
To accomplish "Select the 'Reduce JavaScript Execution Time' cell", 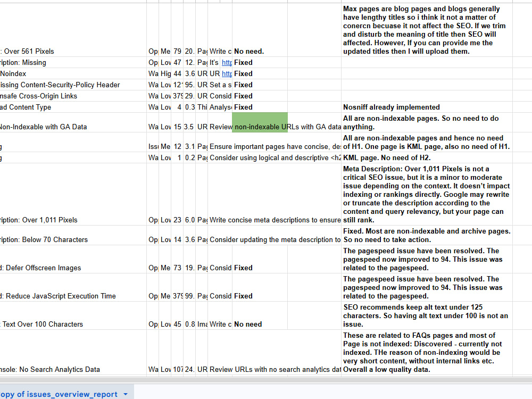I will 73,287.
